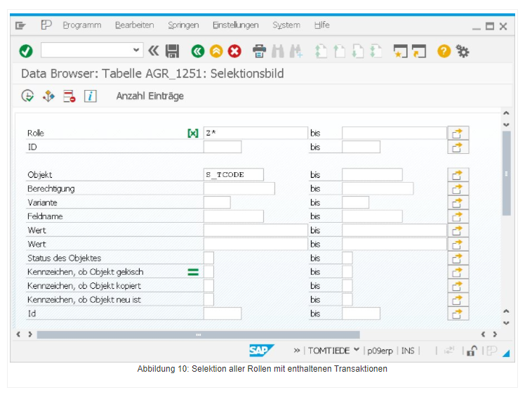Click the green Enter checkmark icon
The width and height of the screenshot is (532, 397).
point(26,51)
